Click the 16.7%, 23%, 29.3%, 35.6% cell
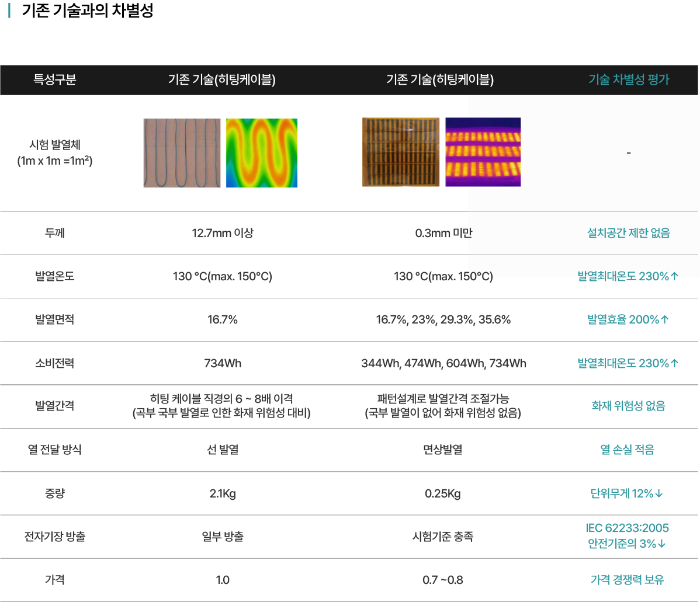The image size is (700, 602). pos(443,320)
